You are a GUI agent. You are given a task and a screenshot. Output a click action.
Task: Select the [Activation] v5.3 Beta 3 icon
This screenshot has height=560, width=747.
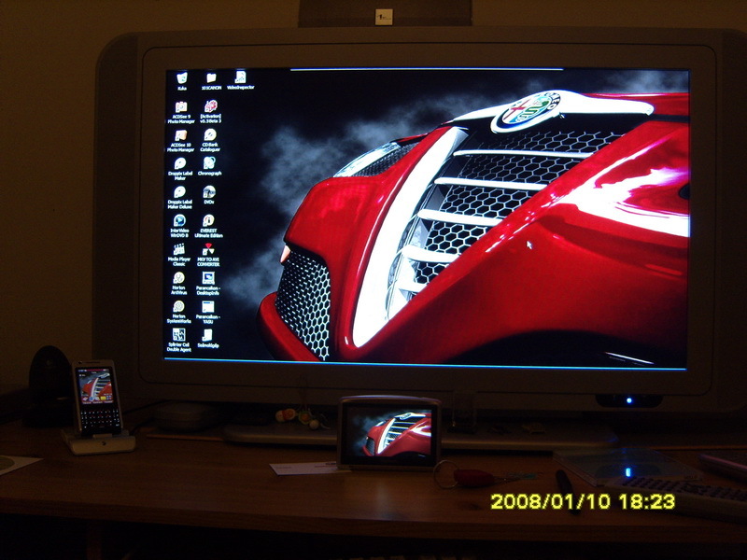pos(210,106)
